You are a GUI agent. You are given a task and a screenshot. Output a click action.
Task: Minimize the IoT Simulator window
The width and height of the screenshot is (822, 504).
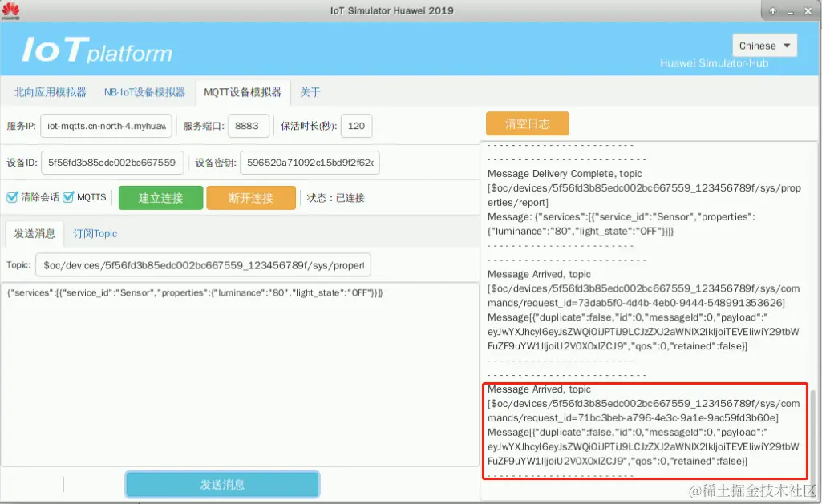[790, 11]
